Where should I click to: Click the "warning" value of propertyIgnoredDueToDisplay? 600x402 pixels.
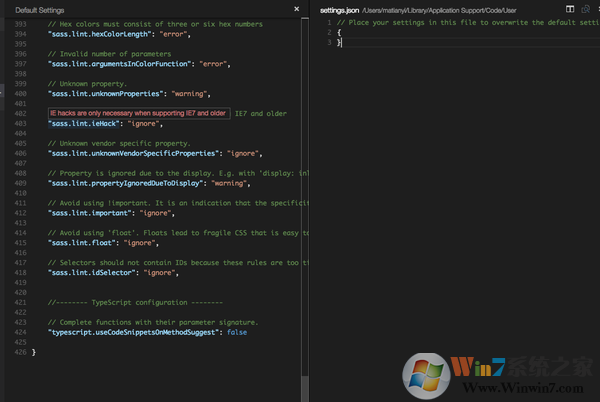[x=229, y=183]
